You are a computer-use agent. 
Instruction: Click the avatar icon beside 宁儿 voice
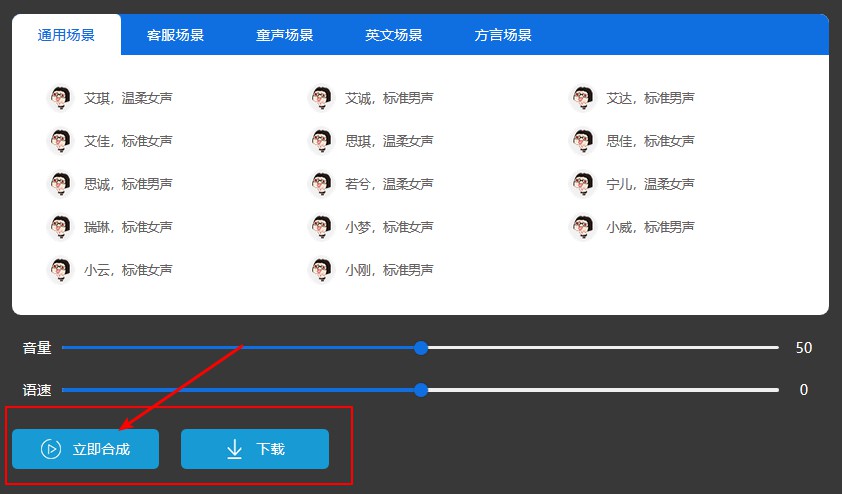(583, 184)
